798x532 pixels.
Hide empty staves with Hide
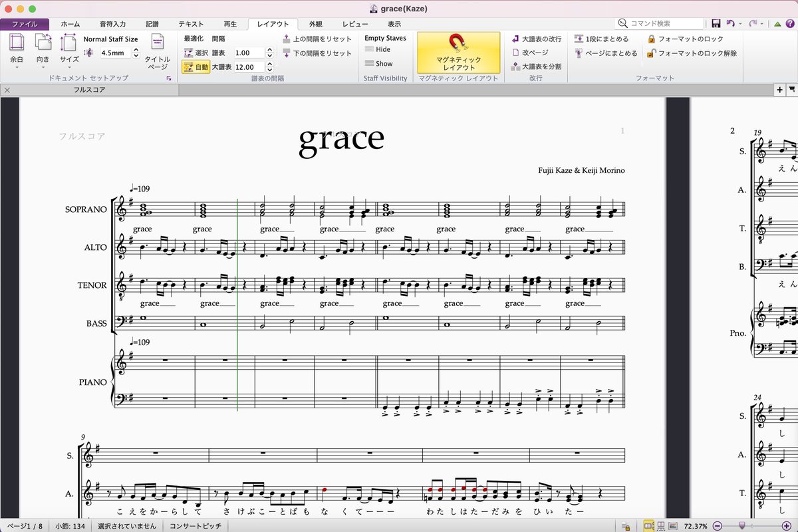coord(378,49)
